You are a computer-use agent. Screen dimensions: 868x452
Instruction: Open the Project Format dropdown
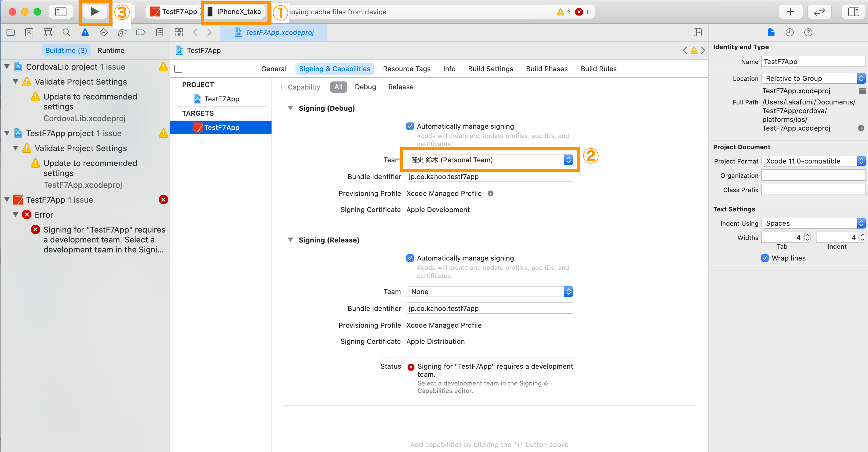pyautogui.click(x=813, y=161)
